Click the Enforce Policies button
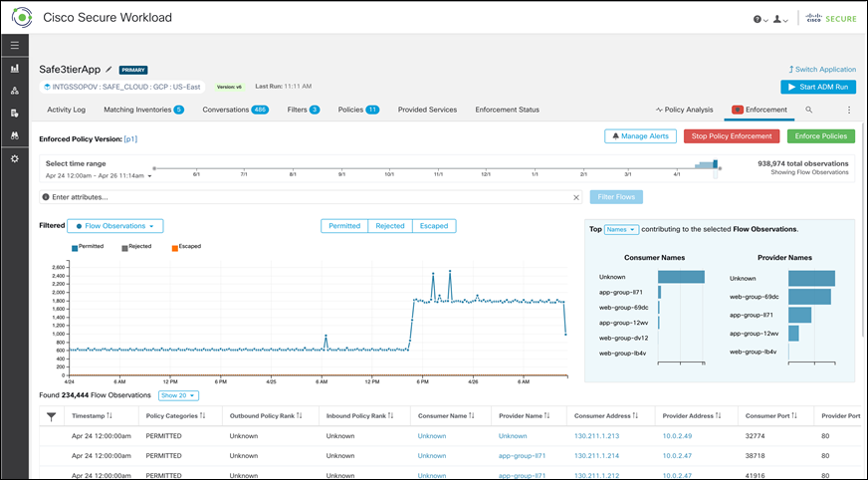Image resolution: width=868 pixels, height=480 pixels. tap(821, 136)
